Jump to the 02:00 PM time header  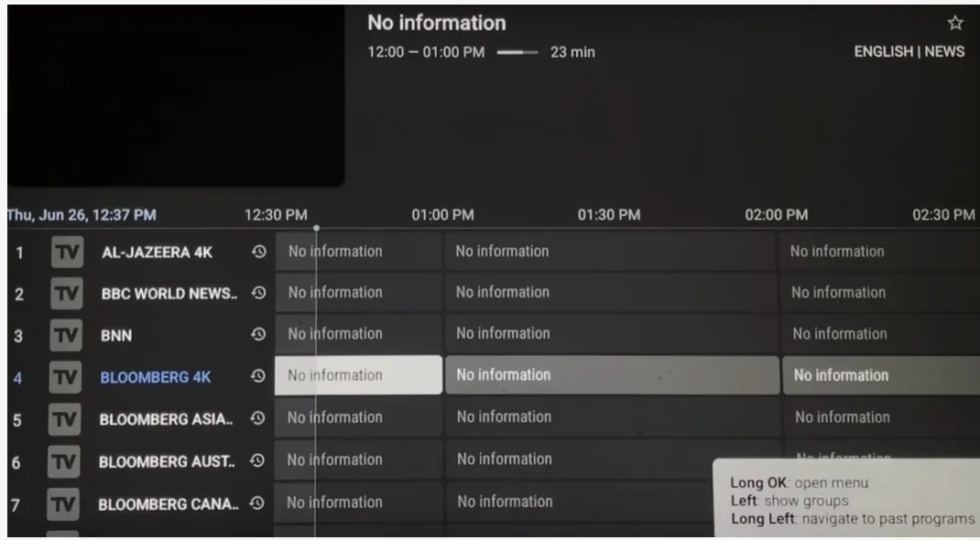[x=777, y=215]
